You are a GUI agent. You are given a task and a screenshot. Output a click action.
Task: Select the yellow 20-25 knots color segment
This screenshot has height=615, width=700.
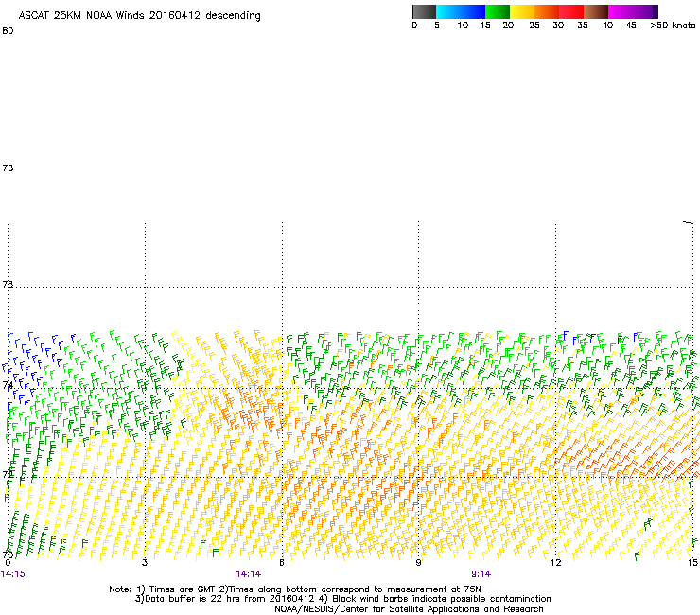pyautogui.click(x=522, y=11)
